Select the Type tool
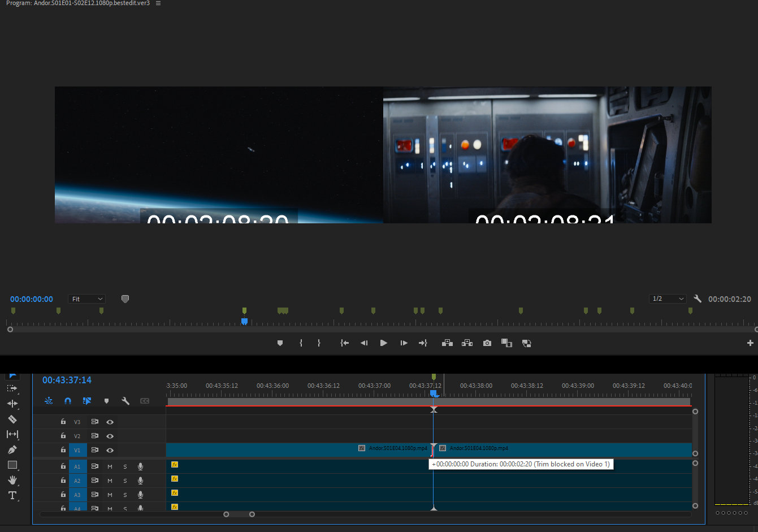The width and height of the screenshot is (758, 532). (12, 495)
